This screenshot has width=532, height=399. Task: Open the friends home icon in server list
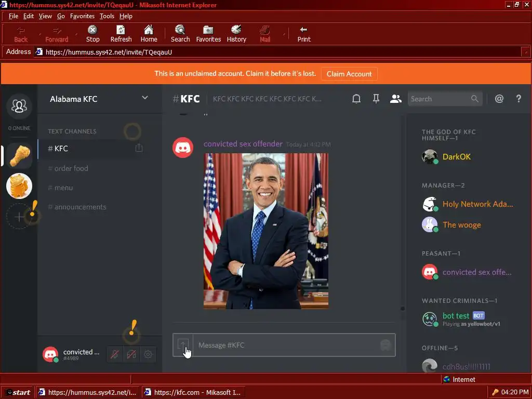click(19, 106)
